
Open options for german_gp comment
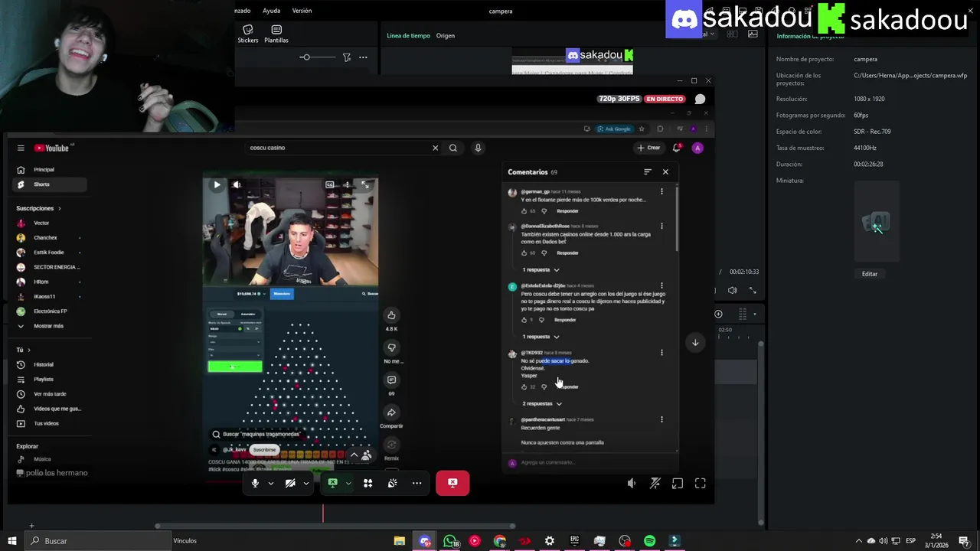(x=661, y=191)
